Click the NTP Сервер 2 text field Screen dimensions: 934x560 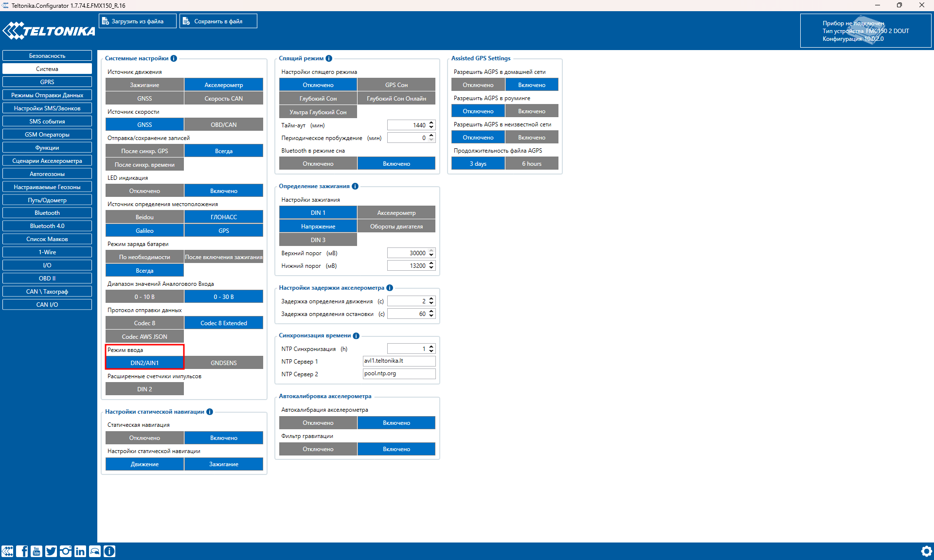tap(399, 374)
